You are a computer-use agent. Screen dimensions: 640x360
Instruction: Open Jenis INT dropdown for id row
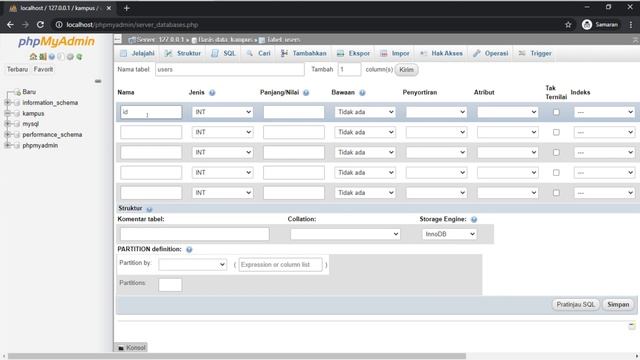pyautogui.click(x=222, y=112)
